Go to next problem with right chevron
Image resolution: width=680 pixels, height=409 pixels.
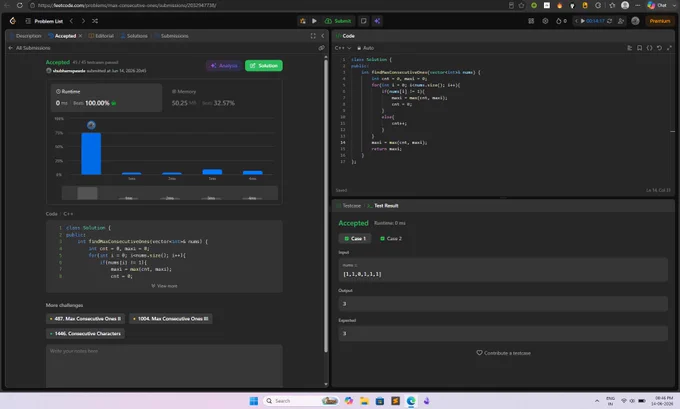click(x=83, y=21)
